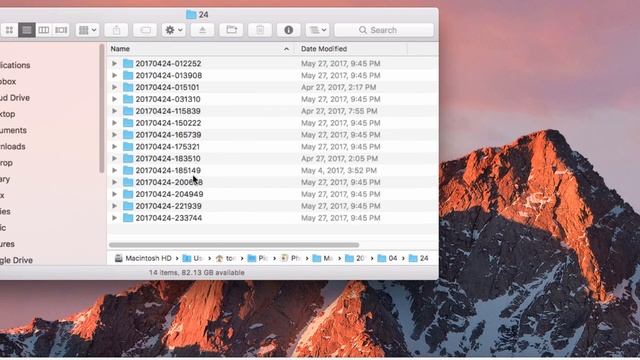The width and height of the screenshot is (640, 360).
Task: Click the home folder in path bar
Action: pyautogui.click(x=225, y=258)
